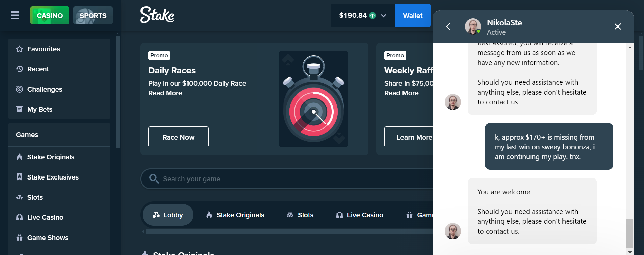Click the My Bets receipt icon

pyautogui.click(x=19, y=109)
